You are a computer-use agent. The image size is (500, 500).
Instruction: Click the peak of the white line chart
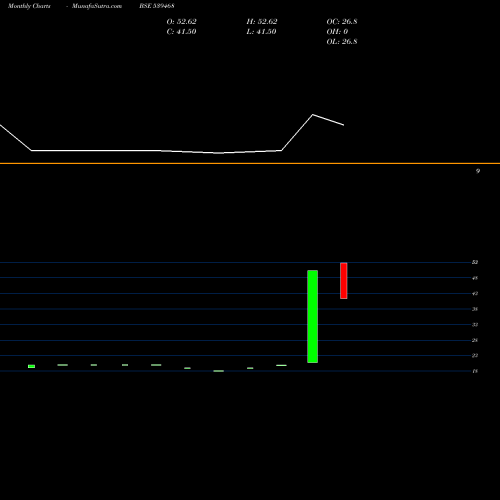point(313,115)
